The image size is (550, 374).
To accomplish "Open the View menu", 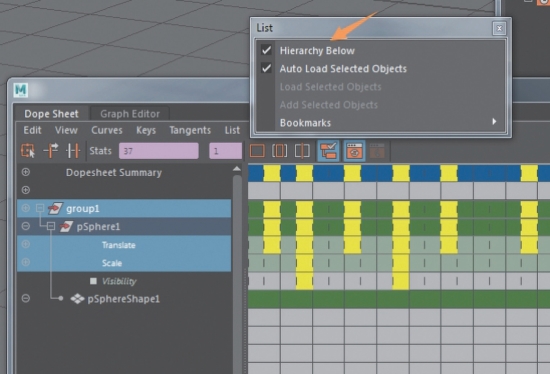I will [x=66, y=130].
